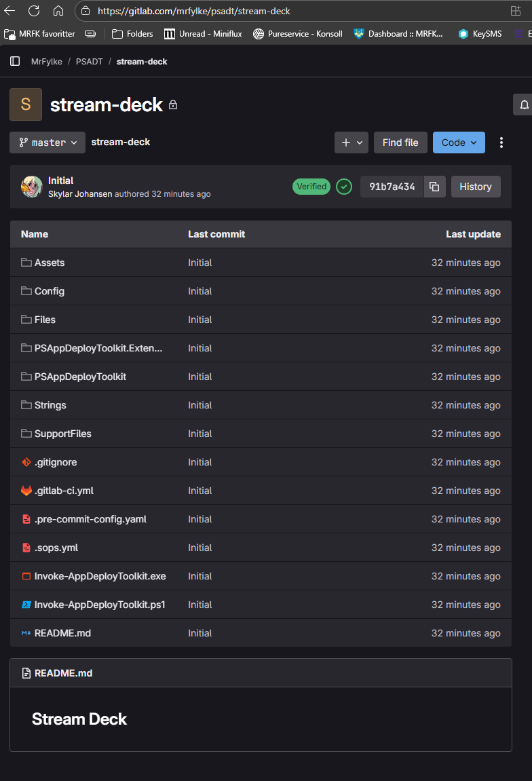Click the README.md panel document icon

(x=26, y=673)
